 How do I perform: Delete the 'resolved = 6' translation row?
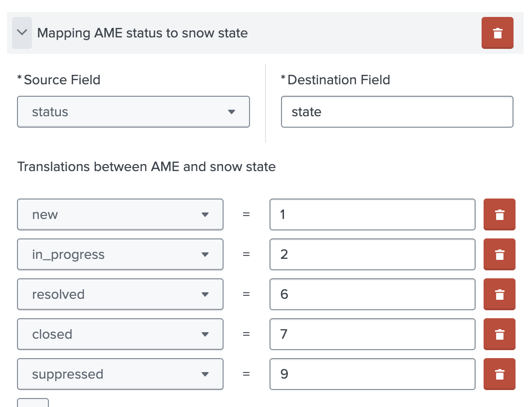pos(499,294)
